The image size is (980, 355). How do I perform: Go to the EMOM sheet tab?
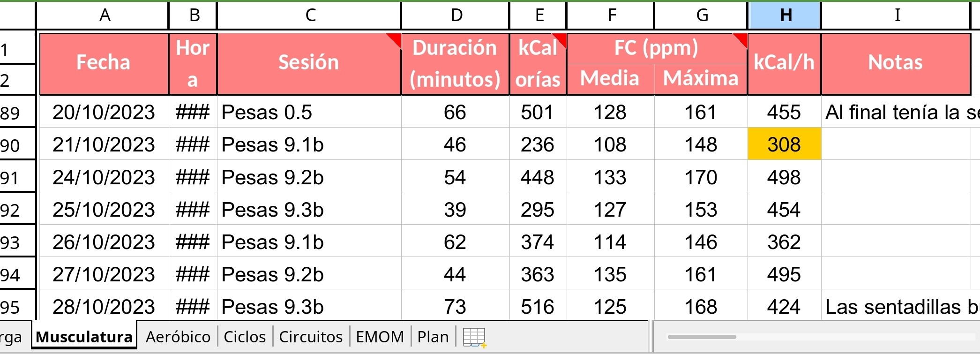coord(380,337)
